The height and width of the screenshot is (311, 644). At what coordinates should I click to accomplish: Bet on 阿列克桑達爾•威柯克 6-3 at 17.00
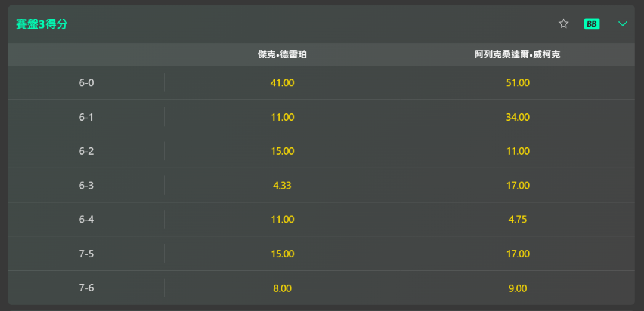tap(518, 186)
